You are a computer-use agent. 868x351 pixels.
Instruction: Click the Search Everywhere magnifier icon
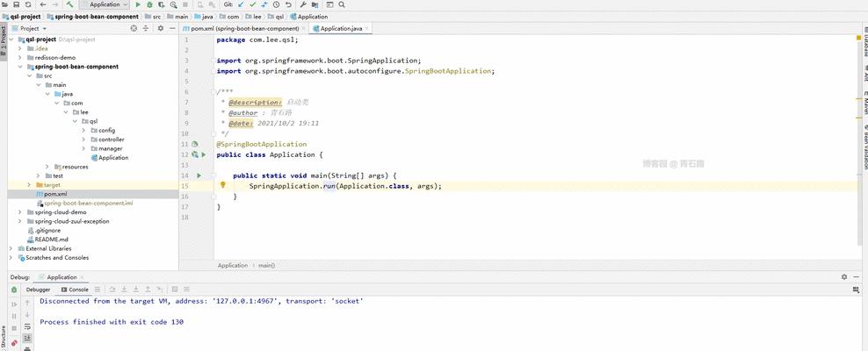(x=342, y=4)
